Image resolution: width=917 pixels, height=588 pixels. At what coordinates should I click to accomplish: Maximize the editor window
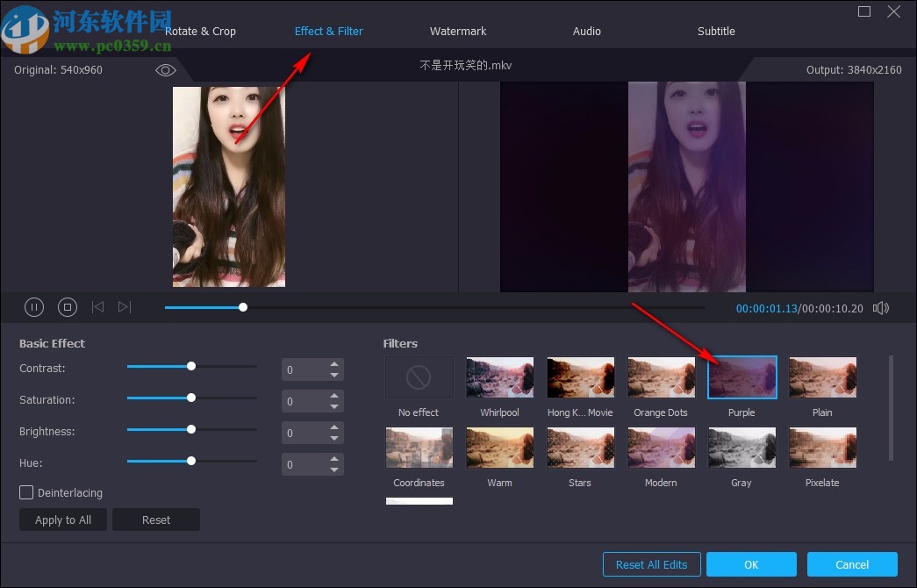[864, 11]
